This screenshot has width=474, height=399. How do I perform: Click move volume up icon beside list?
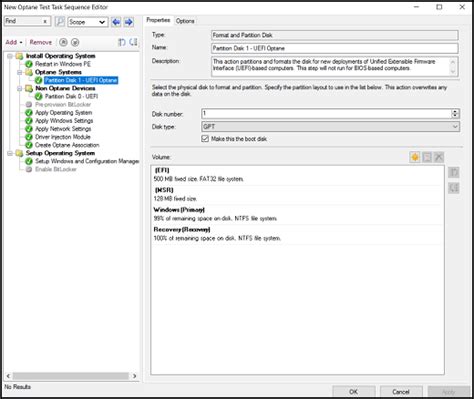pos(454,173)
